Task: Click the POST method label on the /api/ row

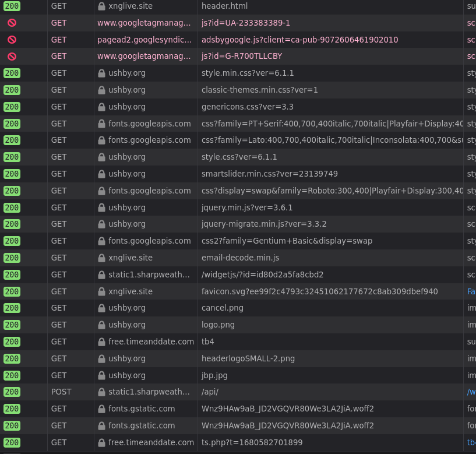Action: pyautogui.click(x=61, y=392)
